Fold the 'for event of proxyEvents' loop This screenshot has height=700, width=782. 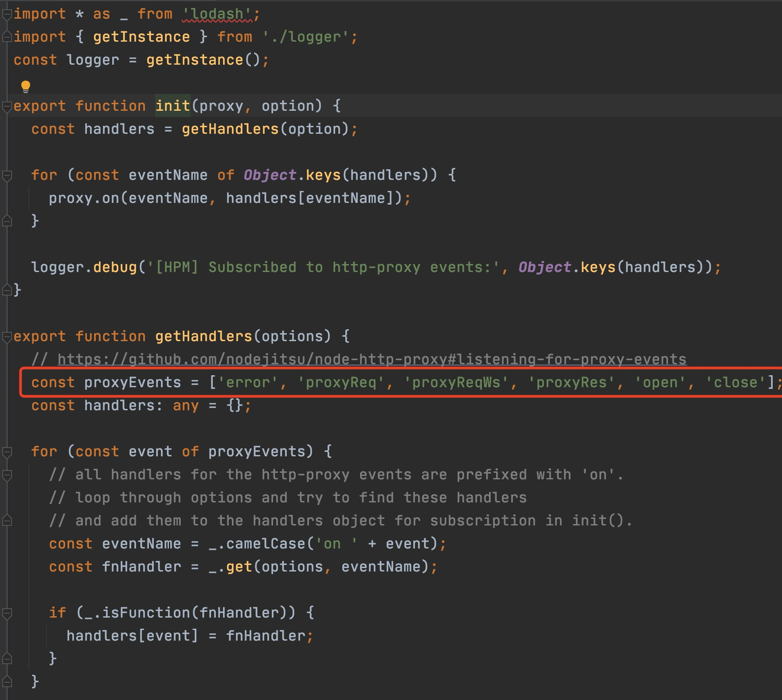(7, 452)
